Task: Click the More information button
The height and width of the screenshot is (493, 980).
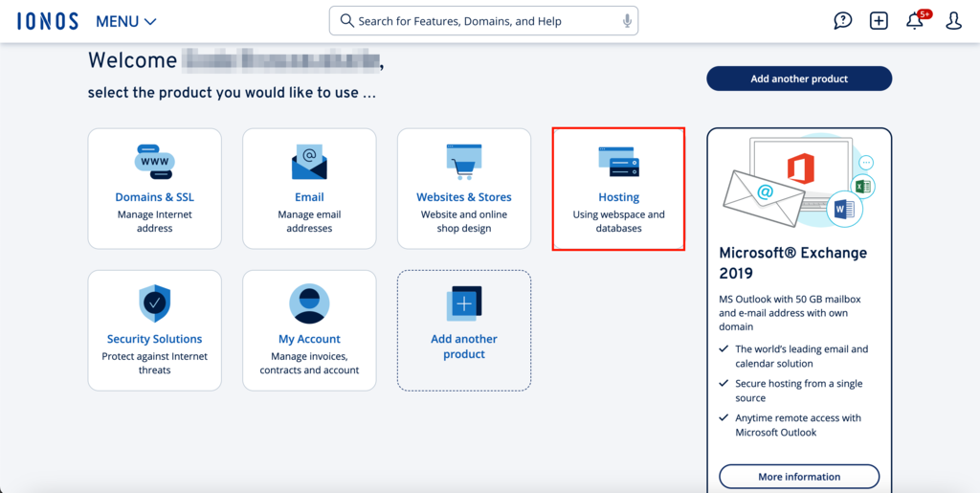Action: pyautogui.click(x=799, y=477)
